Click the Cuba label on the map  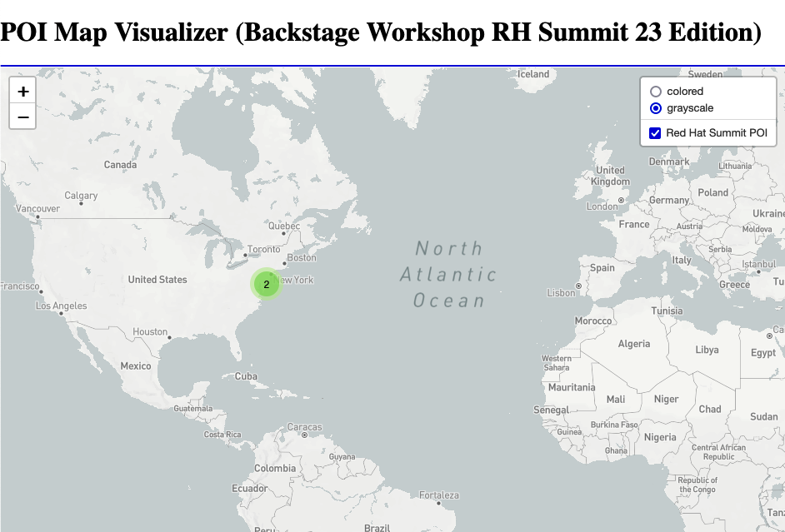[246, 376]
